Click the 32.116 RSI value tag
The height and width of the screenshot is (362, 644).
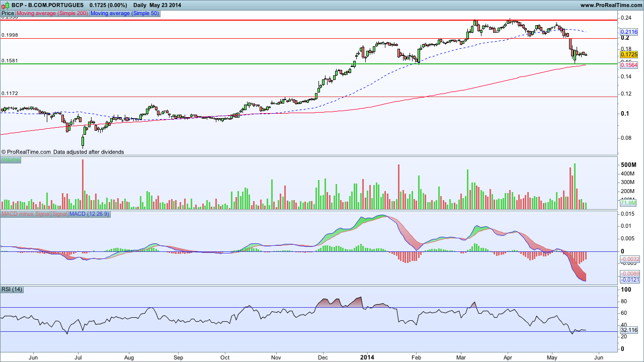(x=629, y=330)
